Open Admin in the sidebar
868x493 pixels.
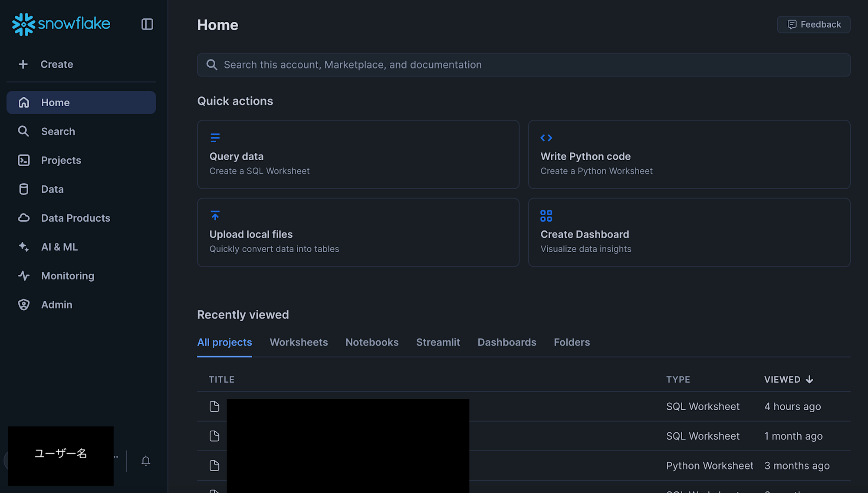[x=81, y=305]
